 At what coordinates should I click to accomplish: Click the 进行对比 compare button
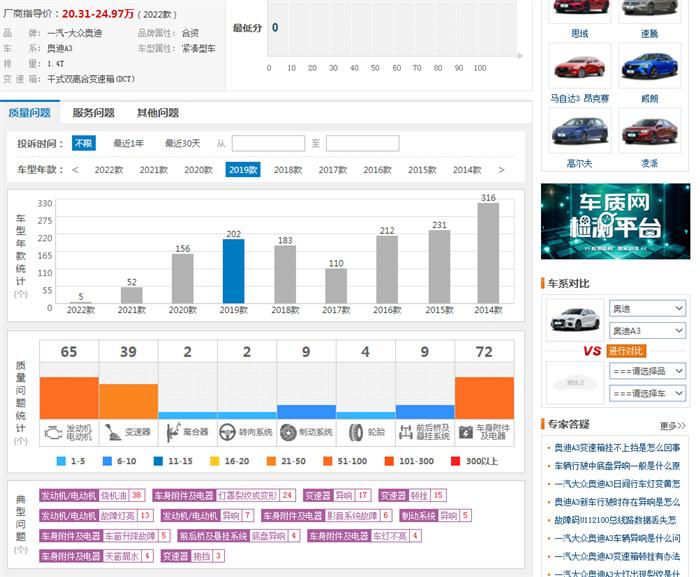coord(627,351)
